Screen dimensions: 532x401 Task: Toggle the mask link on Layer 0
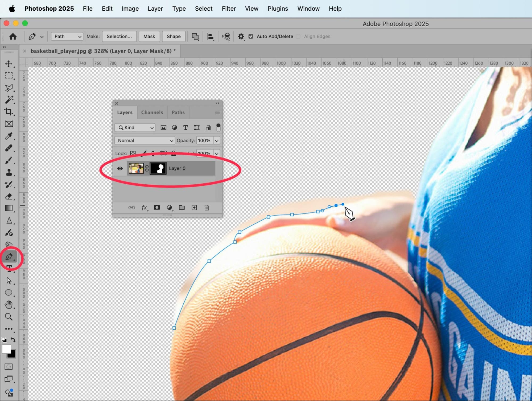pos(147,168)
